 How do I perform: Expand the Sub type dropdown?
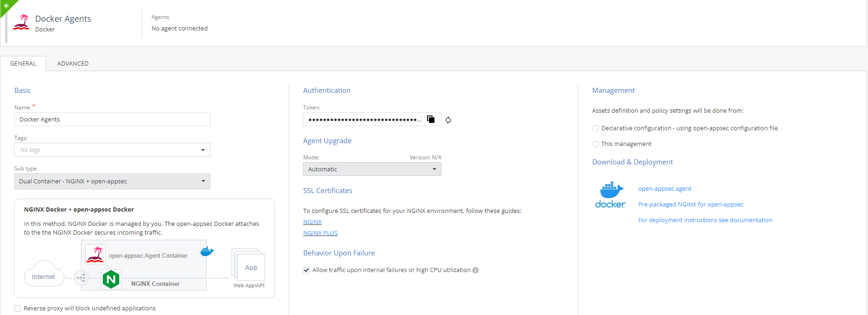[112, 181]
